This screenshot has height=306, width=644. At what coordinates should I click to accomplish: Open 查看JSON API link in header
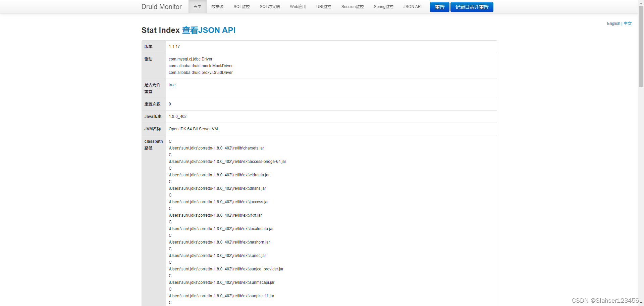208,30
